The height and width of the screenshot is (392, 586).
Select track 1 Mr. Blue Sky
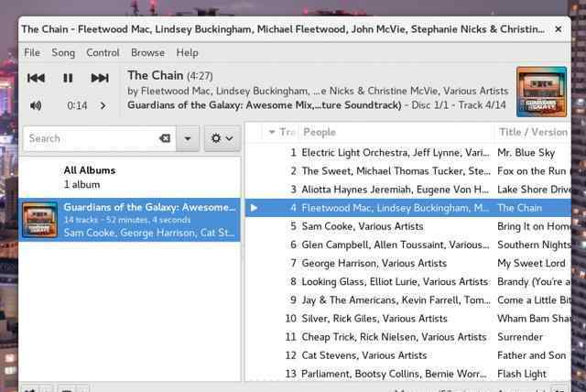tap(408, 152)
